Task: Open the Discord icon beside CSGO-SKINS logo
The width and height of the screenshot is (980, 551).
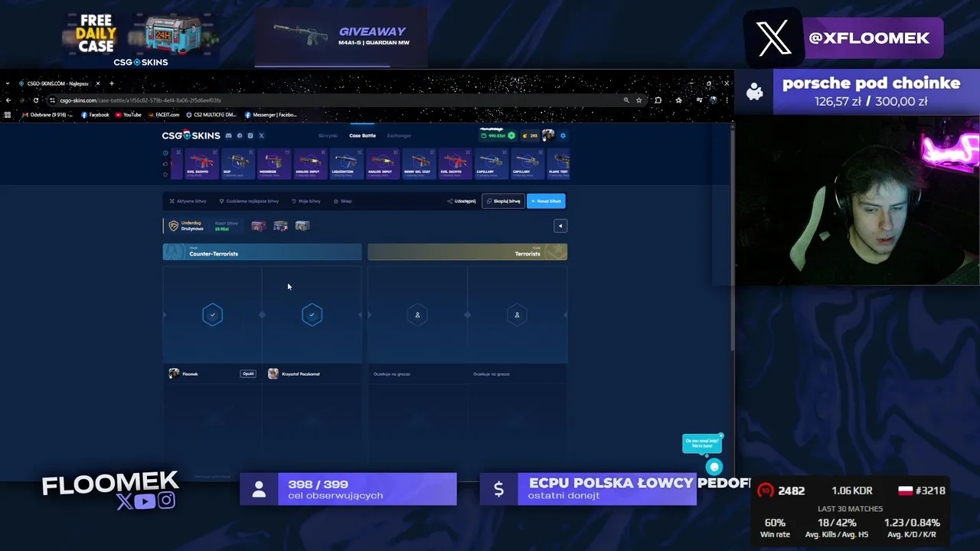Action: click(x=228, y=135)
